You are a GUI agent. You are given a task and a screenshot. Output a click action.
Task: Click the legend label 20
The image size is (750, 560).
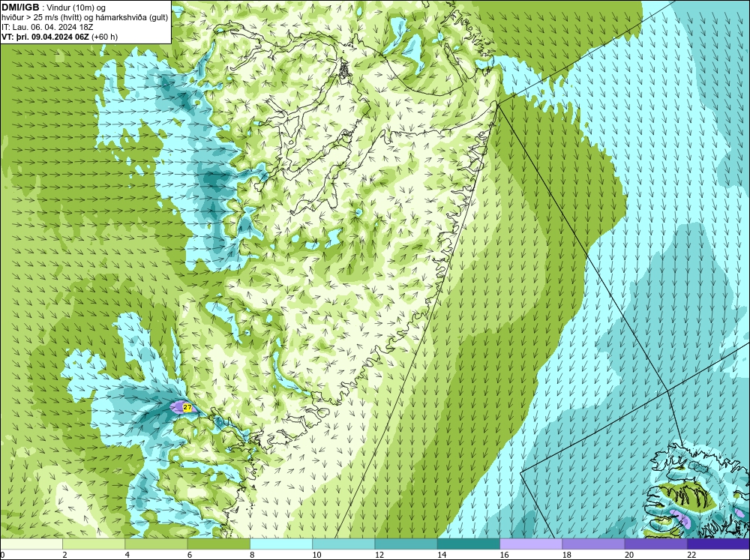pyautogui.click(x=629, y=555)
